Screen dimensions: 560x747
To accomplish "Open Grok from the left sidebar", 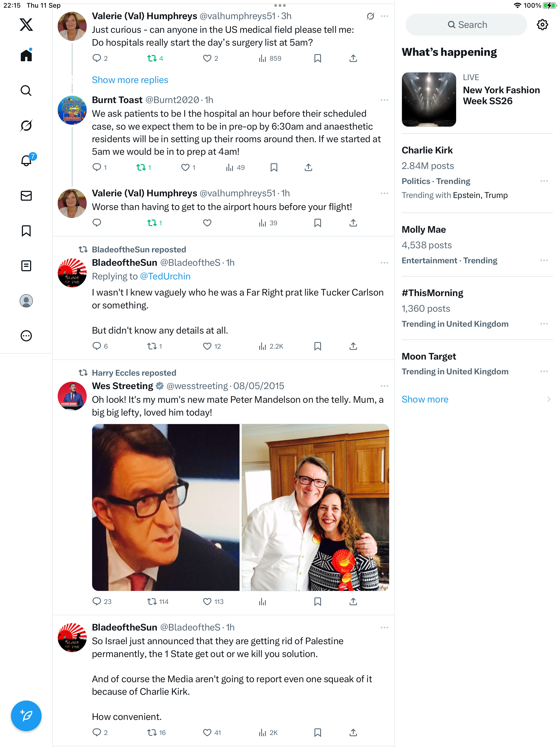I will click(x=26, y=126).
